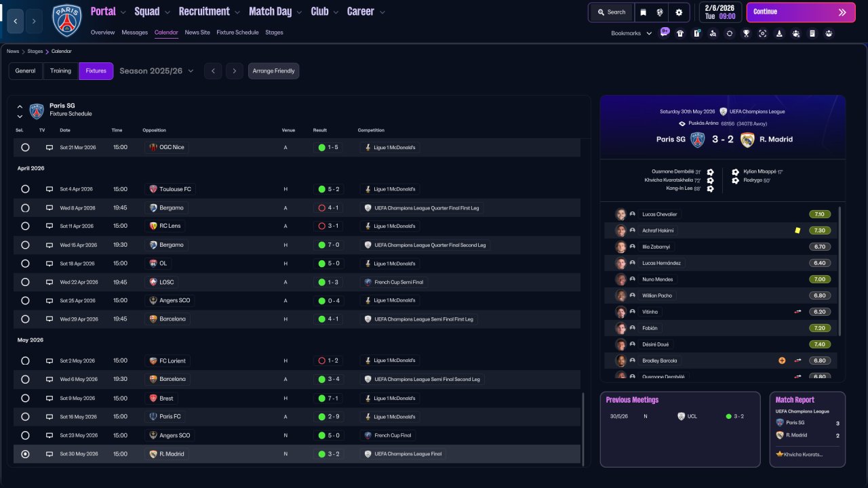This screenshot has width=868, height=488.
Task: Click the Paris SG crest in match header
Action: pos(698,140)
